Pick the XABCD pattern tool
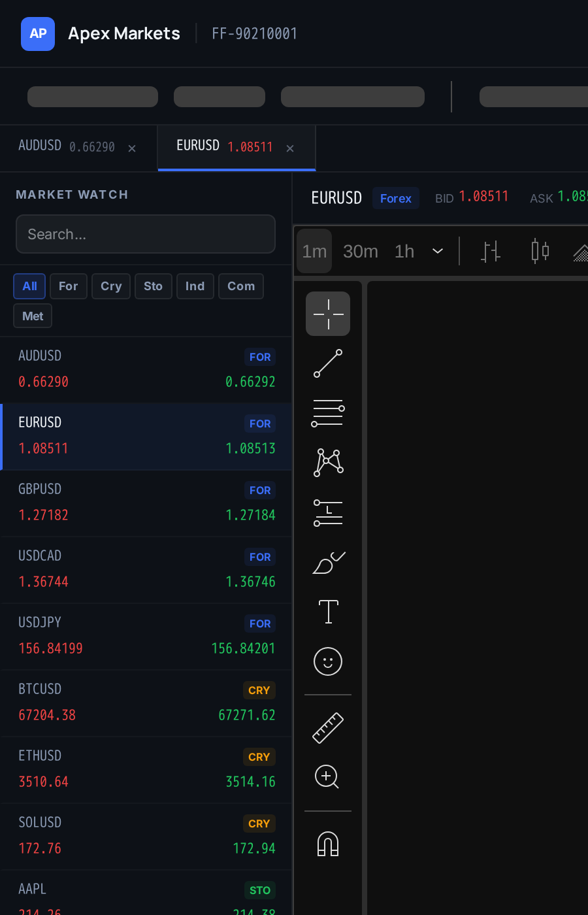This screenshot has height=915, width=588. (328, 463)
